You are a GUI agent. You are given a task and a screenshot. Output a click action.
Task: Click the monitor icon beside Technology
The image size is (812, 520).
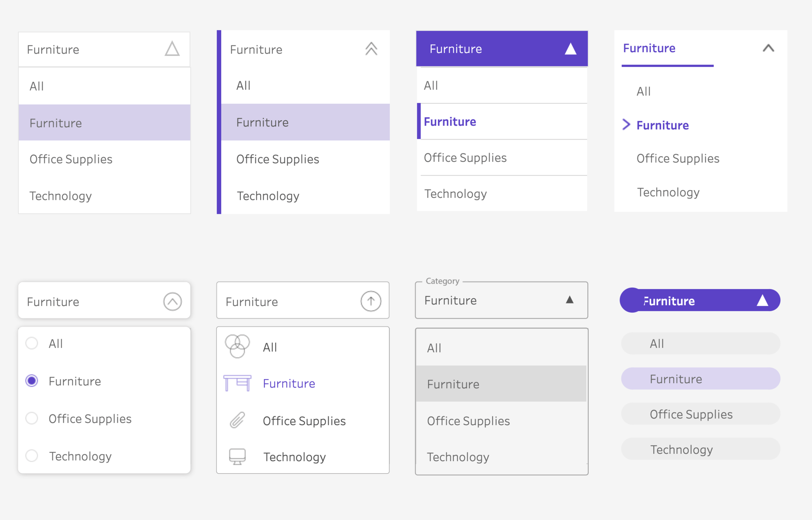click(x=237, y=457)
